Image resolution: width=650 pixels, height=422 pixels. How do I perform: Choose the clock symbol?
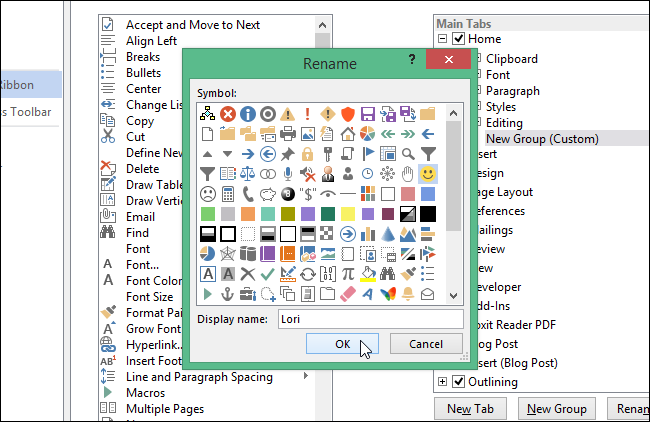pos(367,174)
